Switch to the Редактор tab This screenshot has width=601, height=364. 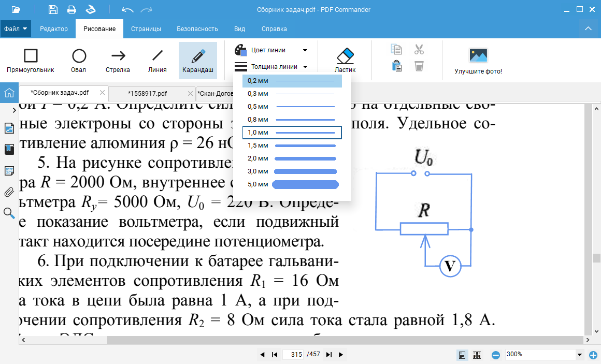[x=54, y=29]
